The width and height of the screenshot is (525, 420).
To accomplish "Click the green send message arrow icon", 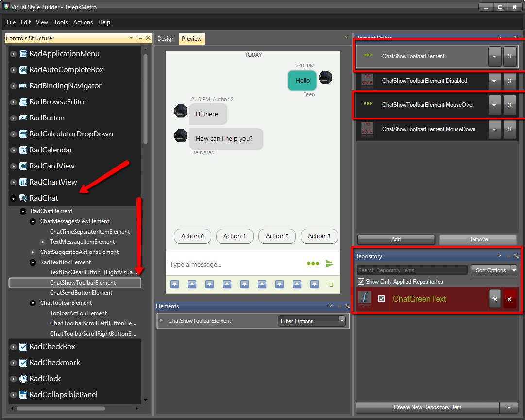I will coord(330,264).
